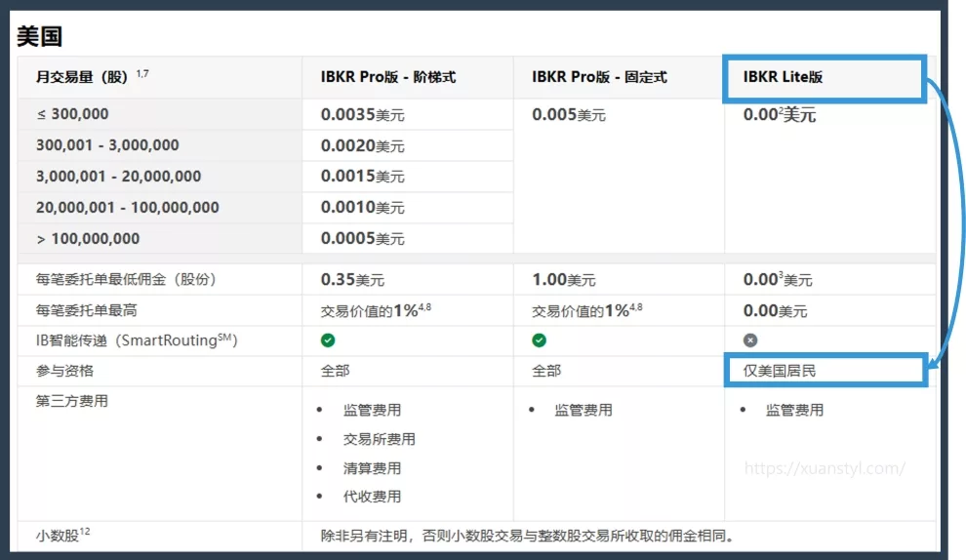Click the 交易所费用 list item
966x560 pixels.
(380, 439)
